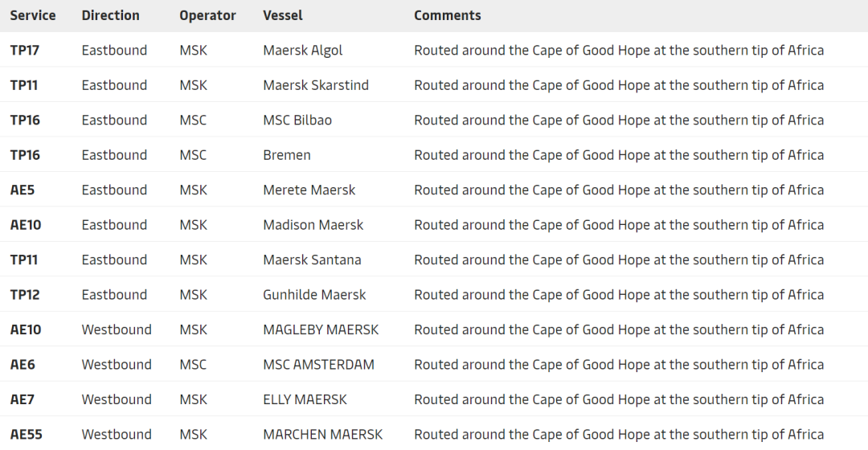Screen dimensions: 868x450
Task: Select the Operator column header
Action: pyautogui.click(x=207, y=15)
